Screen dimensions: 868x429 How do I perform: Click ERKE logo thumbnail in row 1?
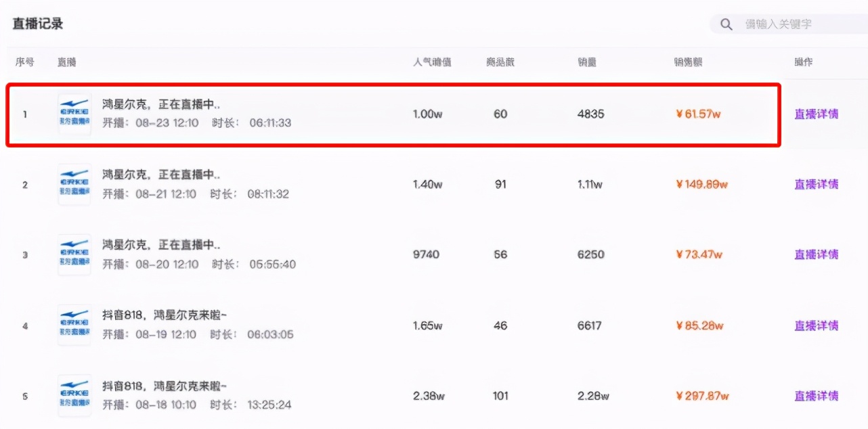(74, 114)
